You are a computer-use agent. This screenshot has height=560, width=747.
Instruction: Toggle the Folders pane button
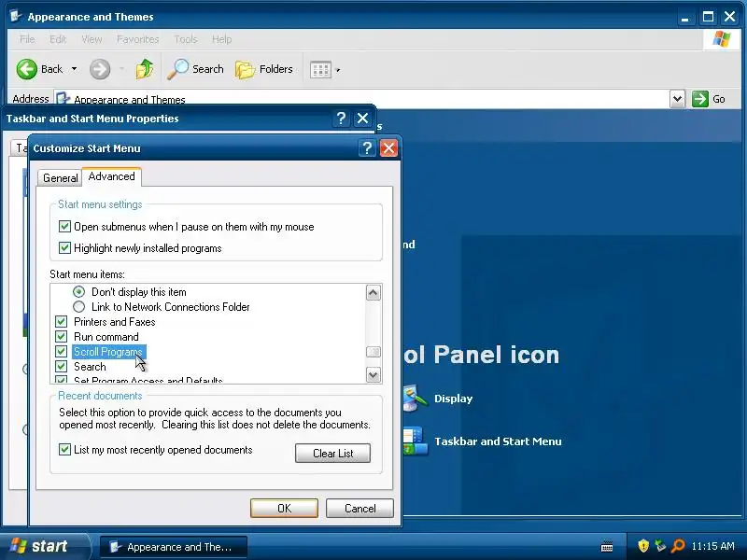pos(264,69)
